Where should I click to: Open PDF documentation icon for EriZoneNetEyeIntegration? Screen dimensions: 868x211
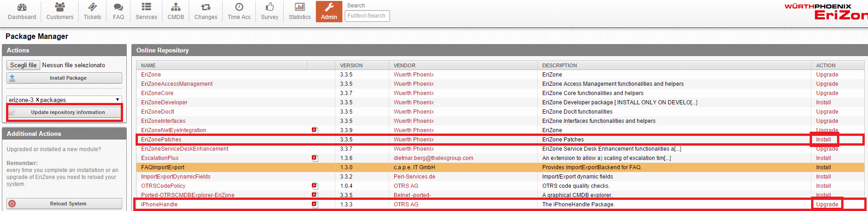pyautogui.click(x=315, y=130)
